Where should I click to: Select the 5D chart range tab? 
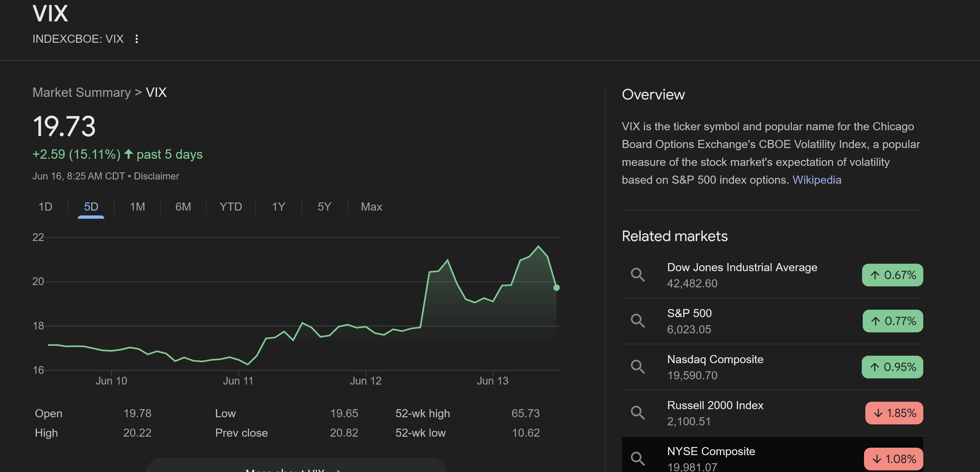tap(91, 207)
